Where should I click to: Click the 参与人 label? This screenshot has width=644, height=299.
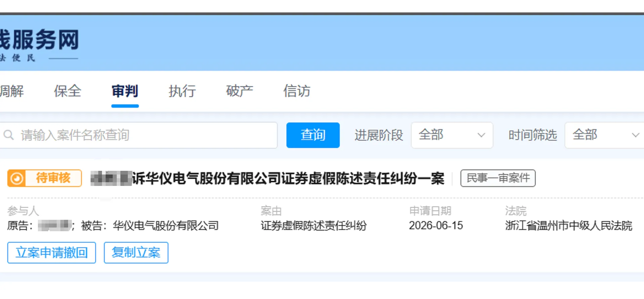point(23,211)
